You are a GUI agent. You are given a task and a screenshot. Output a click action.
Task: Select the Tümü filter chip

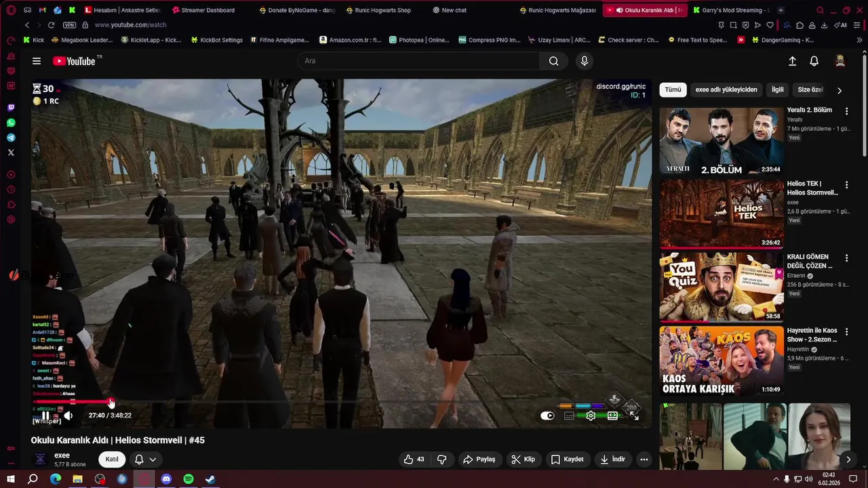point(673,89)
